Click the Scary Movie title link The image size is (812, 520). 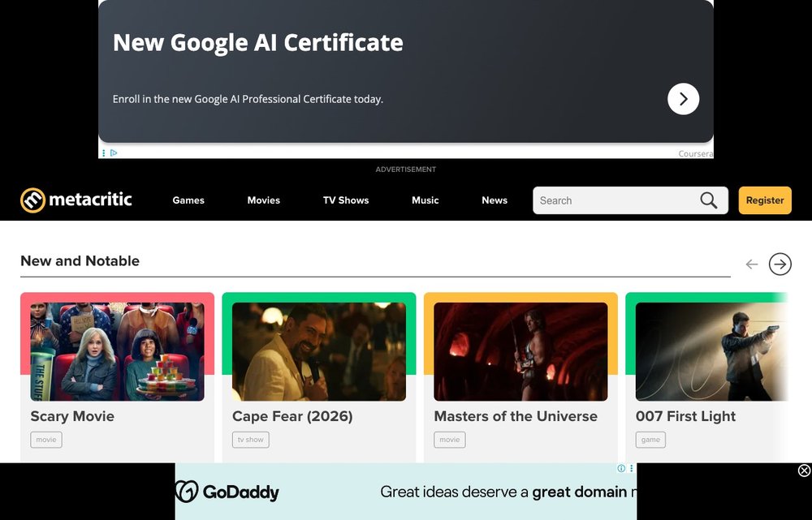pos(72,416)
